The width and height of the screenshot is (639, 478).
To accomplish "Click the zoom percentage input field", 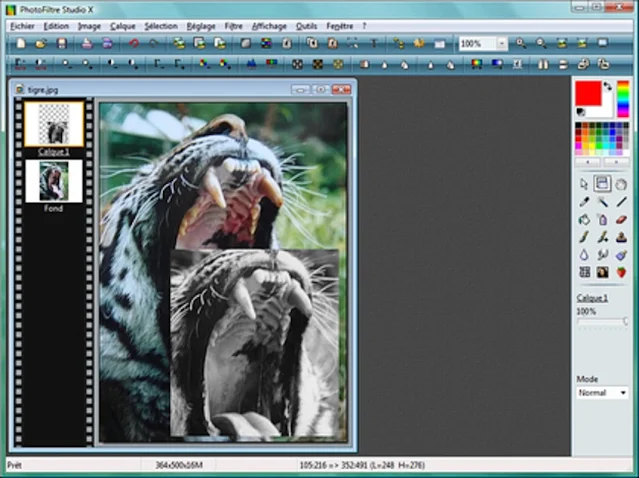I will point(478,44).
